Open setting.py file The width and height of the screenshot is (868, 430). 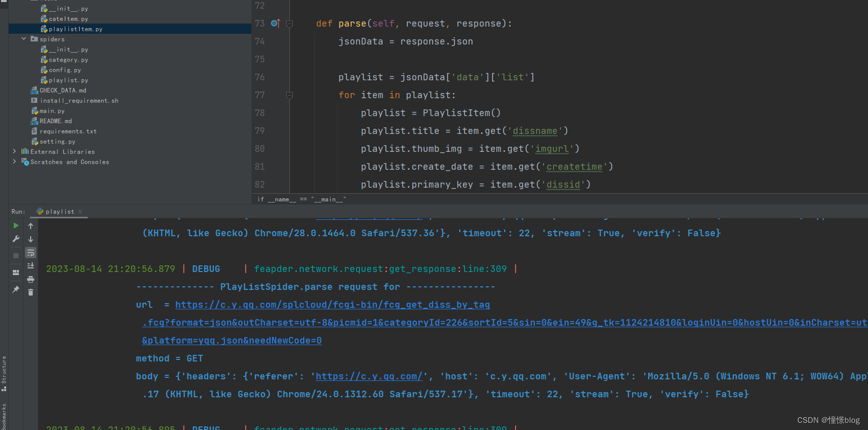point(58,142)
